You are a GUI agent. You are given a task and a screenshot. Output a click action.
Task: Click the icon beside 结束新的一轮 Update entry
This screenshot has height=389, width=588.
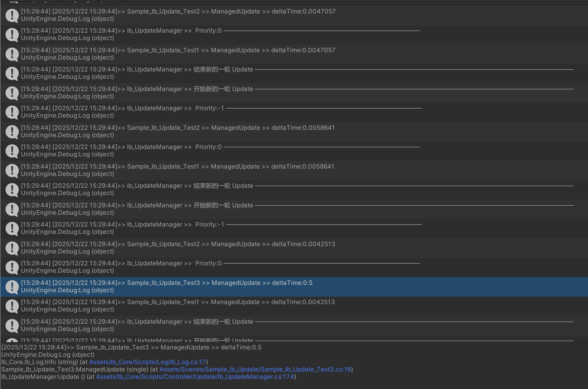11,73
